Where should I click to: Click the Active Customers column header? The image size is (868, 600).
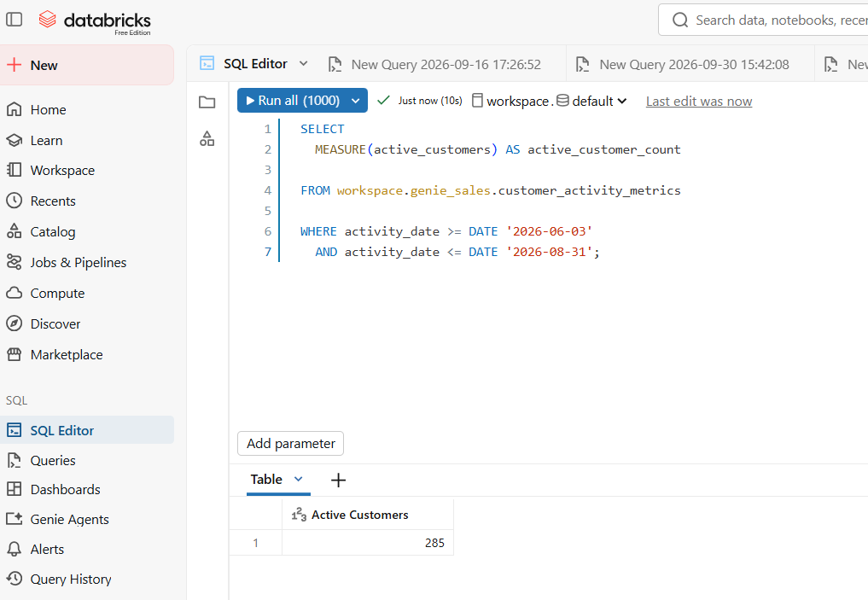(x=368, y=515)
